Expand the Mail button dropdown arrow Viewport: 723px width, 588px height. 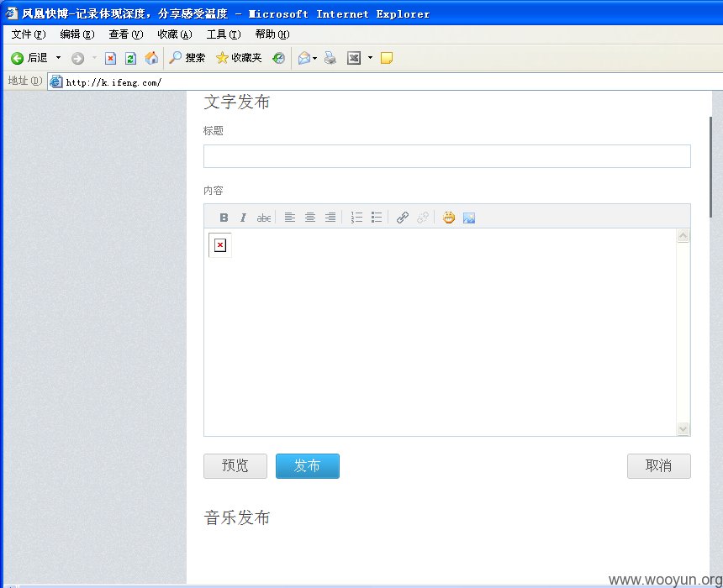315,59
